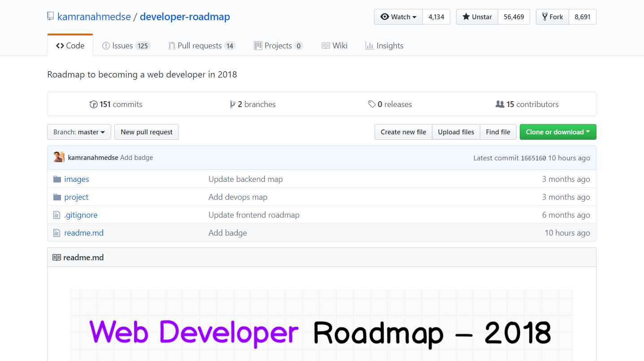View the 151 commits history
Viewport: 644px width, 361px height.
coord(116,104)
